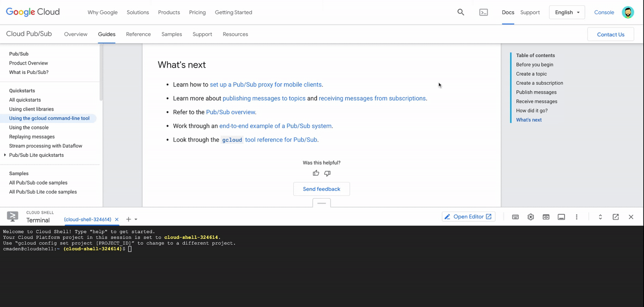Open the Pub/Sub overview link
This screenshot has height=307, width=644.
tap(231, 112)
